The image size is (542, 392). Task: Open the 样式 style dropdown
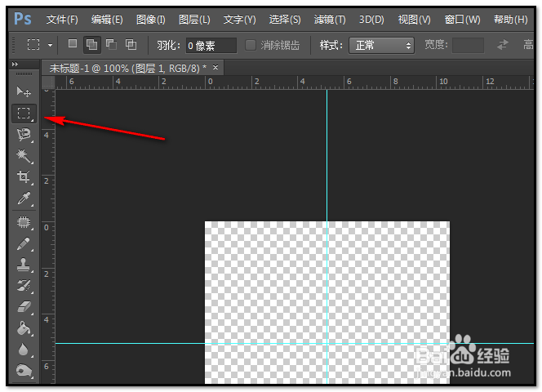381,45
